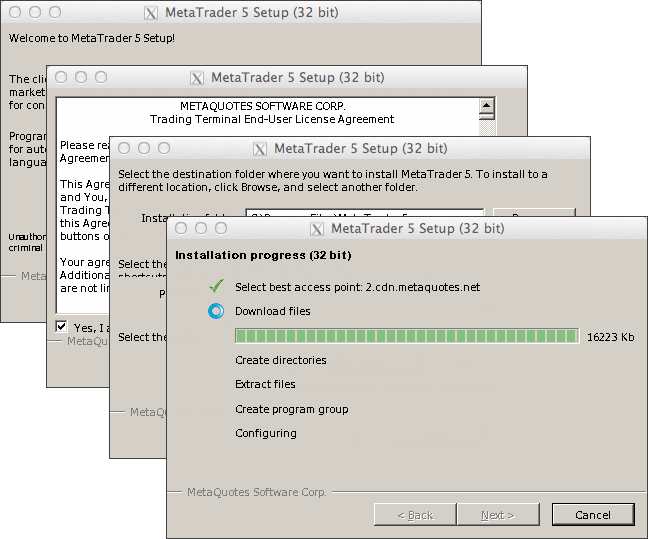Click the 'Download files' step label
Screen dimensions: 648x539
(x=273, y=311)
